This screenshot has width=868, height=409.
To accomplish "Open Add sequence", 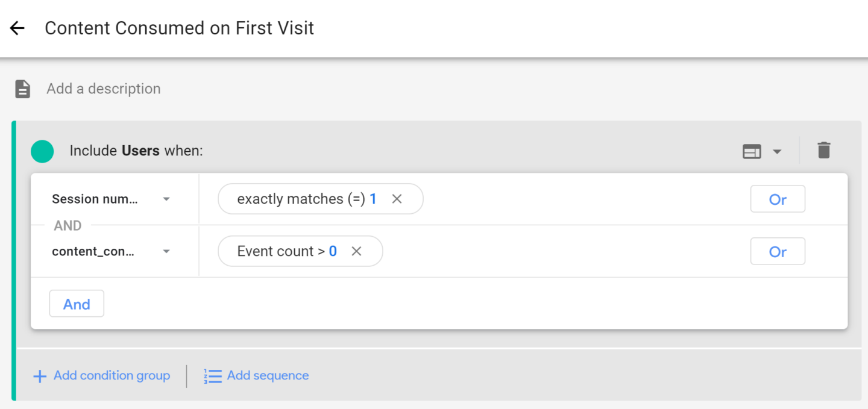I will [268, 375].
